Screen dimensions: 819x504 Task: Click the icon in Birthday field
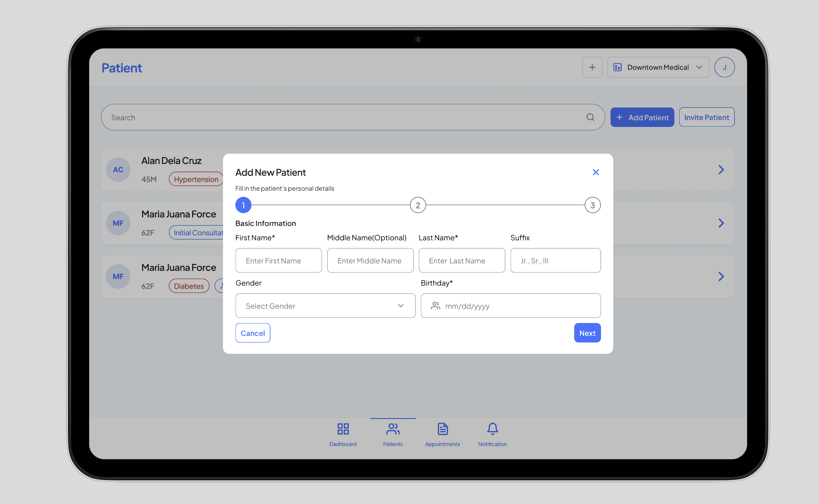[x=435, y=306]
